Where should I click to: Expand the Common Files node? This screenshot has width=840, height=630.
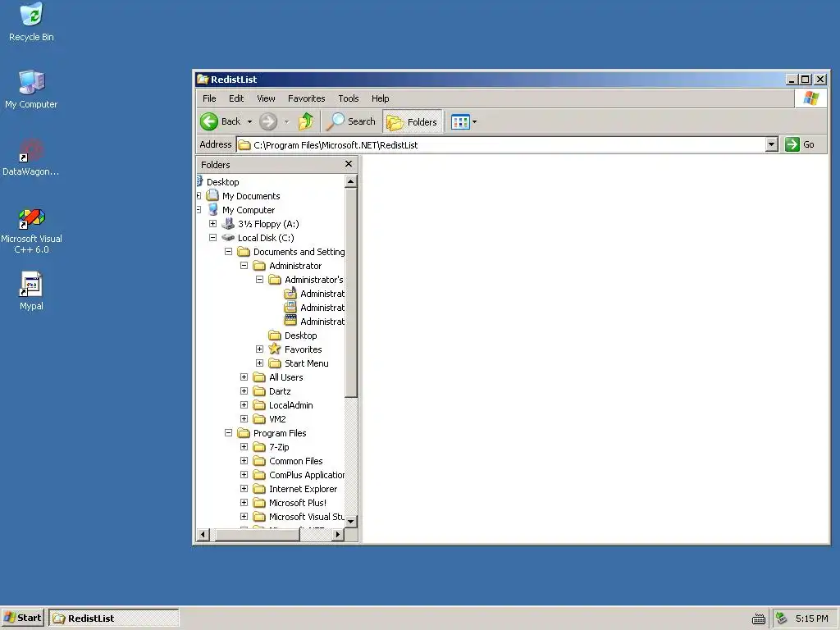(x=244, y=461)
